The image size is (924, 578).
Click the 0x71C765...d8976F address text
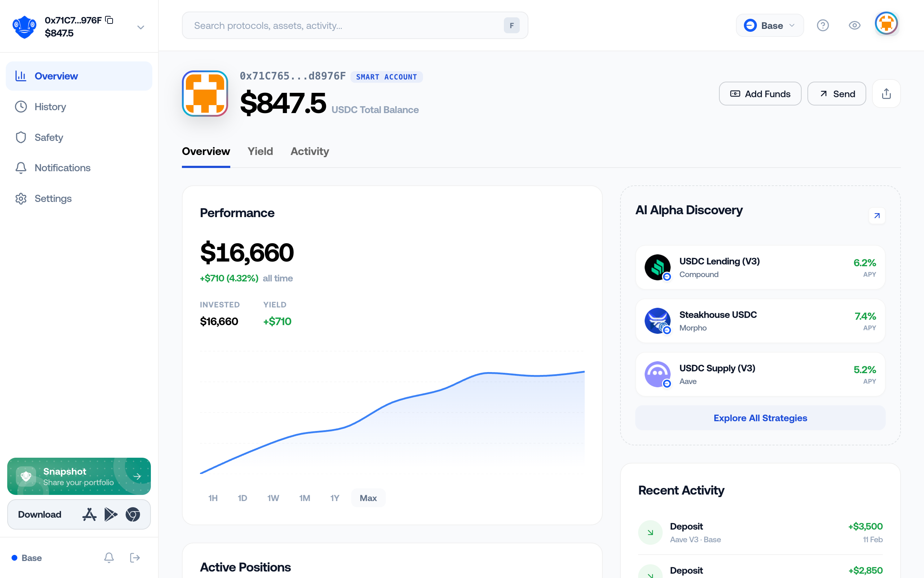click(x=292, y=76)
